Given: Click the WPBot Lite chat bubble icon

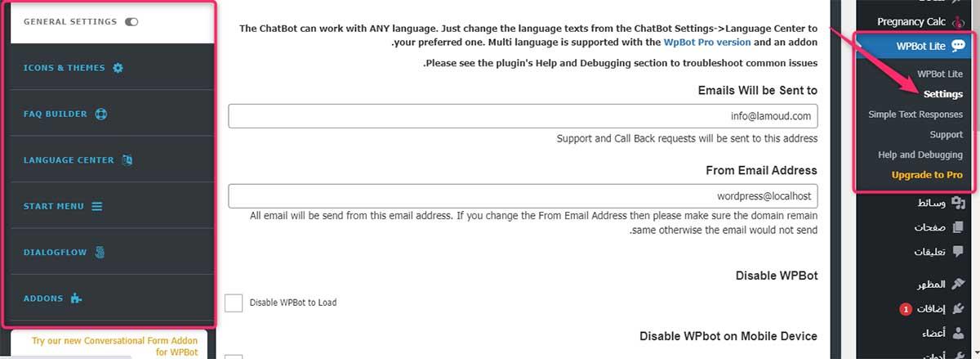Looking at the screenshot, I should pyautogui.click(x=957, y=46).
